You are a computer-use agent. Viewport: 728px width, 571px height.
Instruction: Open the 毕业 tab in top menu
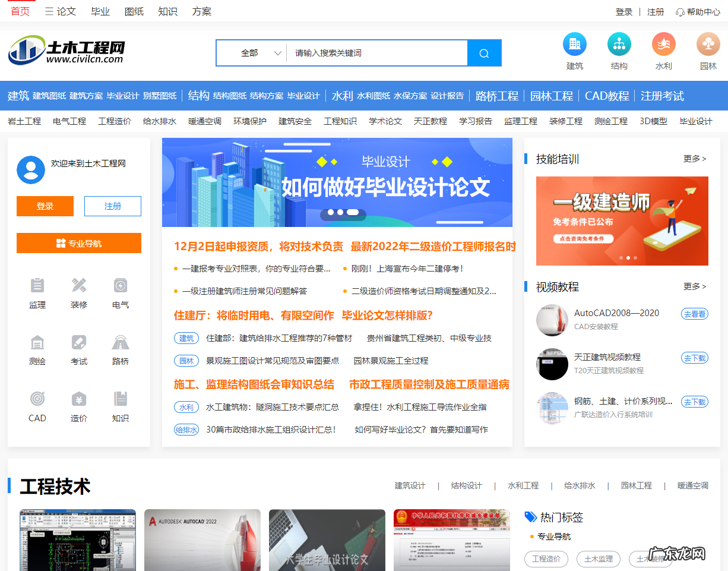tap(100, 11)
